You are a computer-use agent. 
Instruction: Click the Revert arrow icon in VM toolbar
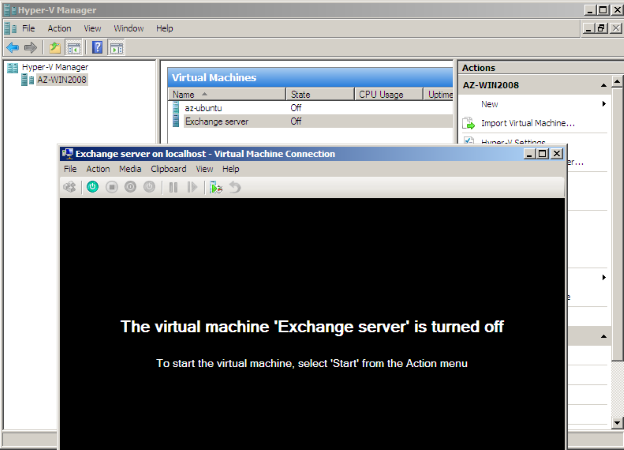coord(235,187)
